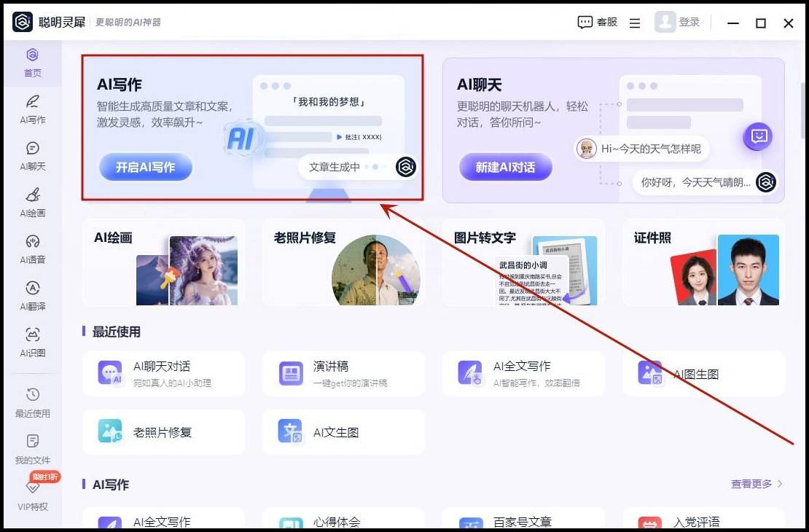Select the AI聊天 sidebar icon
809x532 pixels.
click(32, 155)
